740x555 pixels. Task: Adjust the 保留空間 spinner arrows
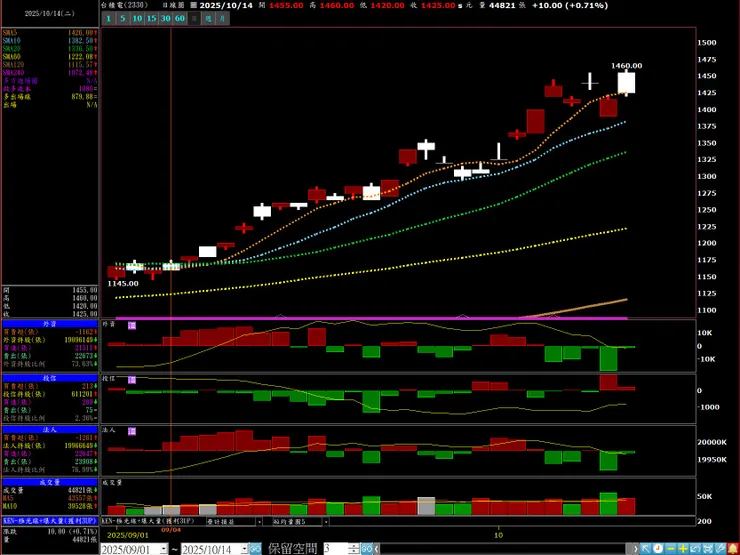pos(353,549)
